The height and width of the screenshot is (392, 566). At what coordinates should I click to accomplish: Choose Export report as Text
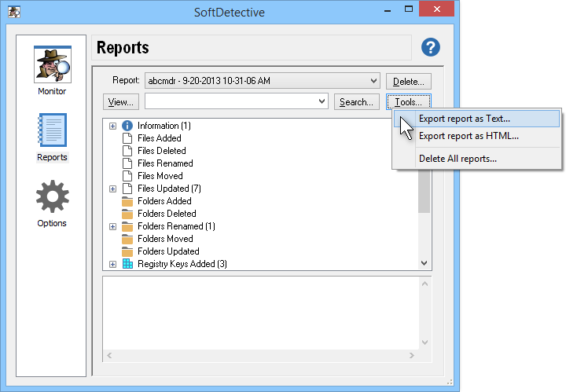click(476, 119)
